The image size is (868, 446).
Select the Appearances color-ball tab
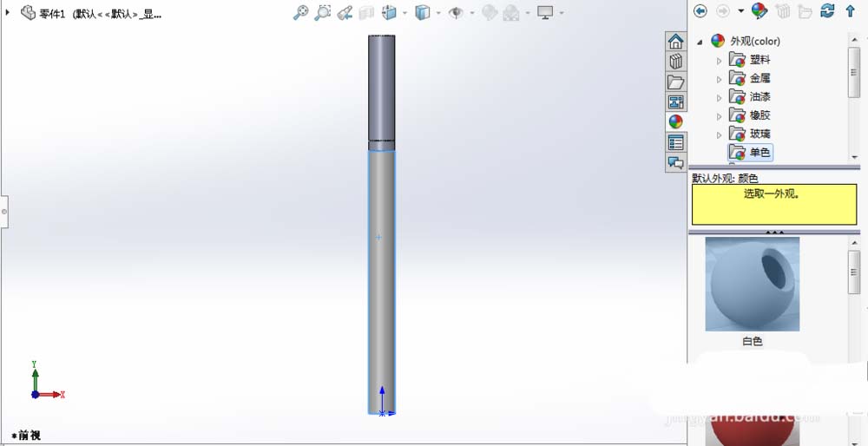pos(675,121)
